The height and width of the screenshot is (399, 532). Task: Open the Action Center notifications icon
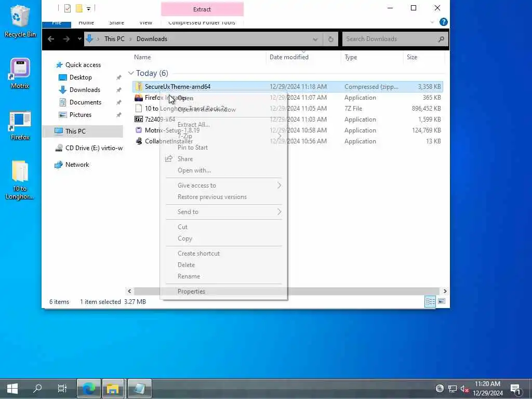515,389
